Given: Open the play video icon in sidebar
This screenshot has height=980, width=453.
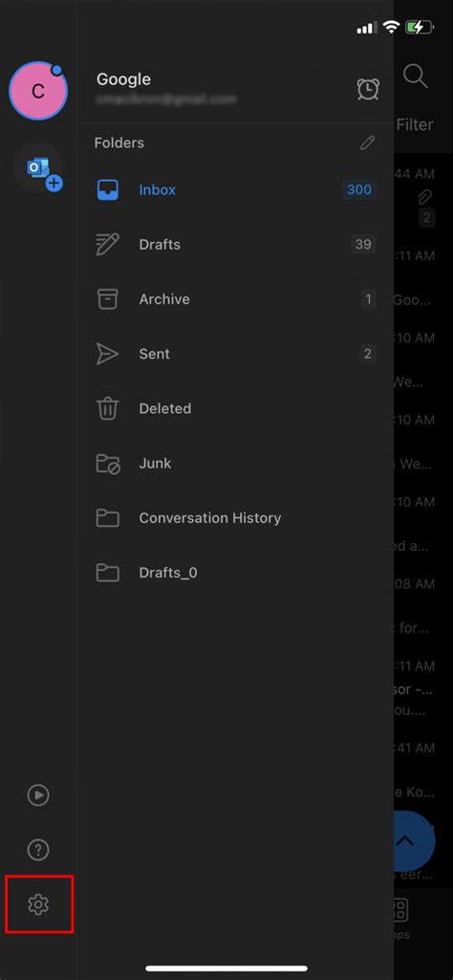Looking at the screenshot, I should click(38, 795).
